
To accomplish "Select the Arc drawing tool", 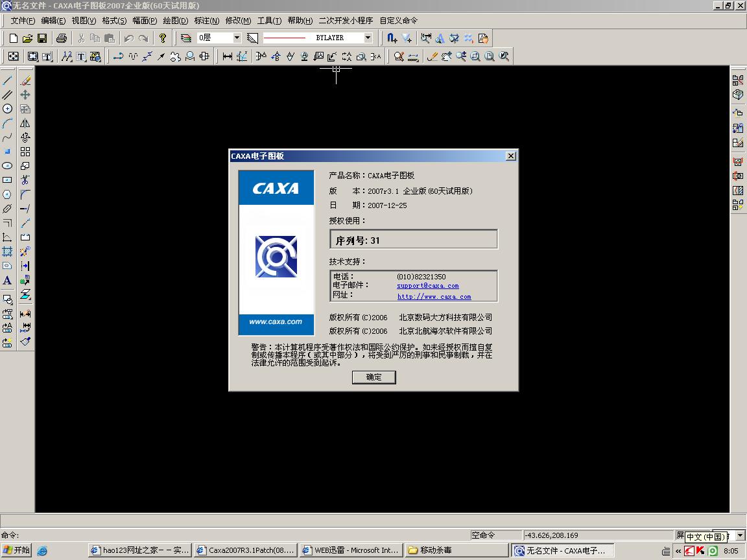I will [8, 123].
